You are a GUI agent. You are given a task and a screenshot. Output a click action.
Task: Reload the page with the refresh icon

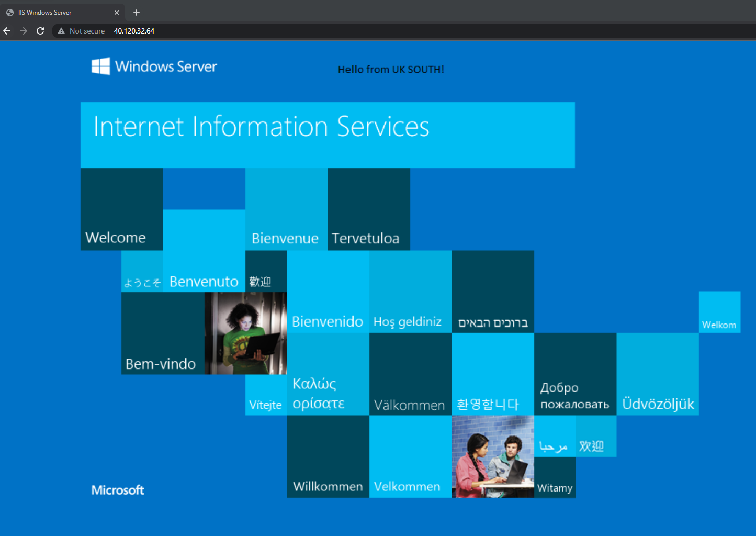tap(40, 31)
